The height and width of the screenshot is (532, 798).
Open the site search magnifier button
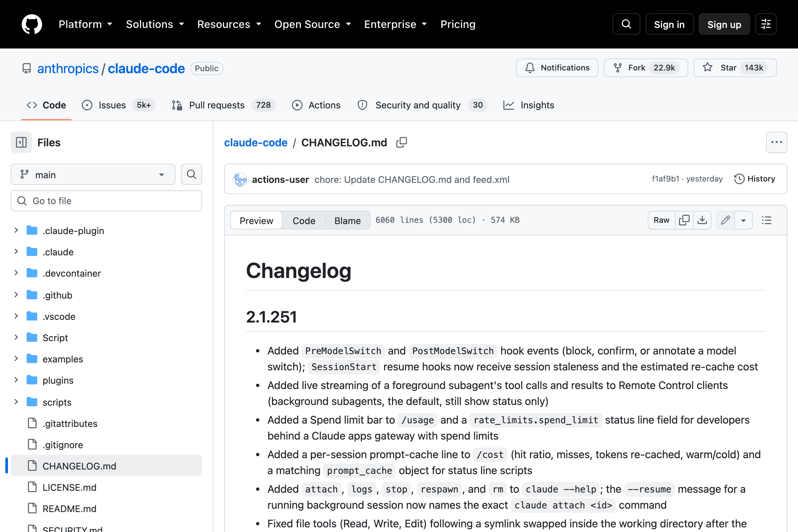point(626,24)
